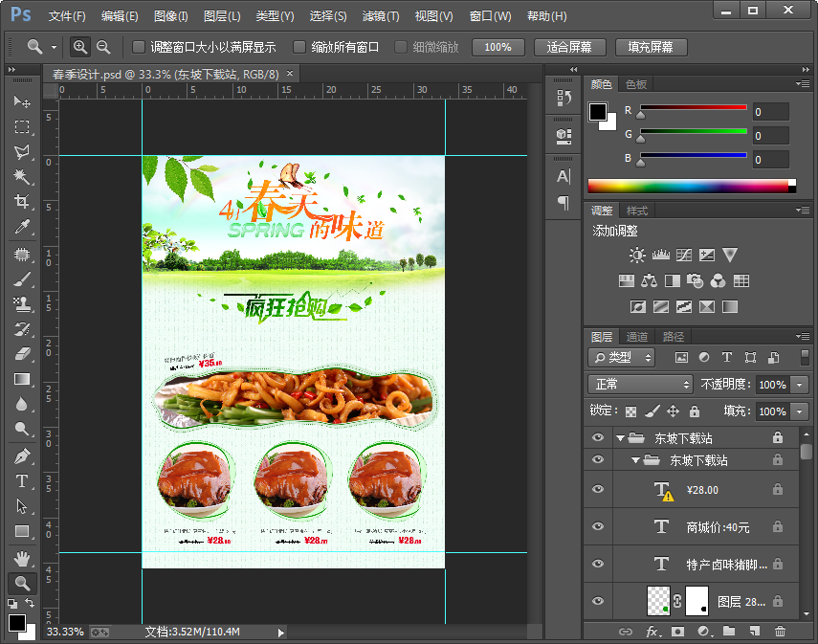Click the zoom out magnifier in options bar
The image size is (818, 644).
(103, 47)
